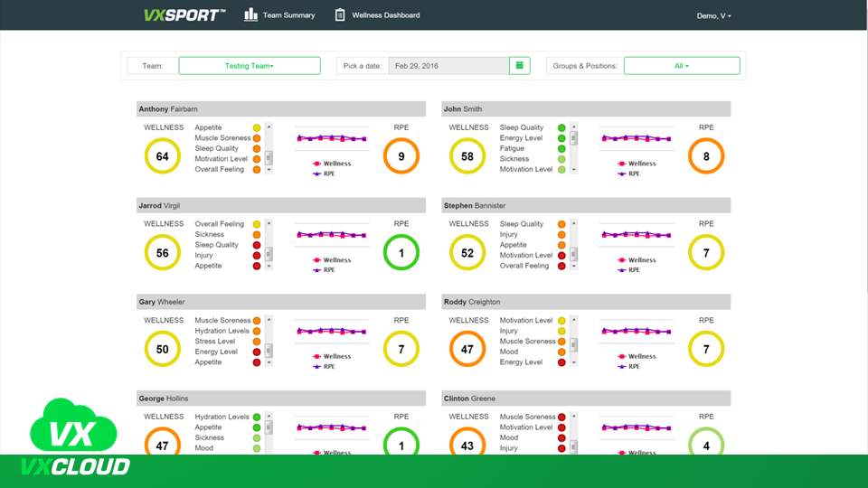Image resolution: width=868 pixels, height=488 pixels.
Task: Click the VXSport logo
Action: (184, 15)
